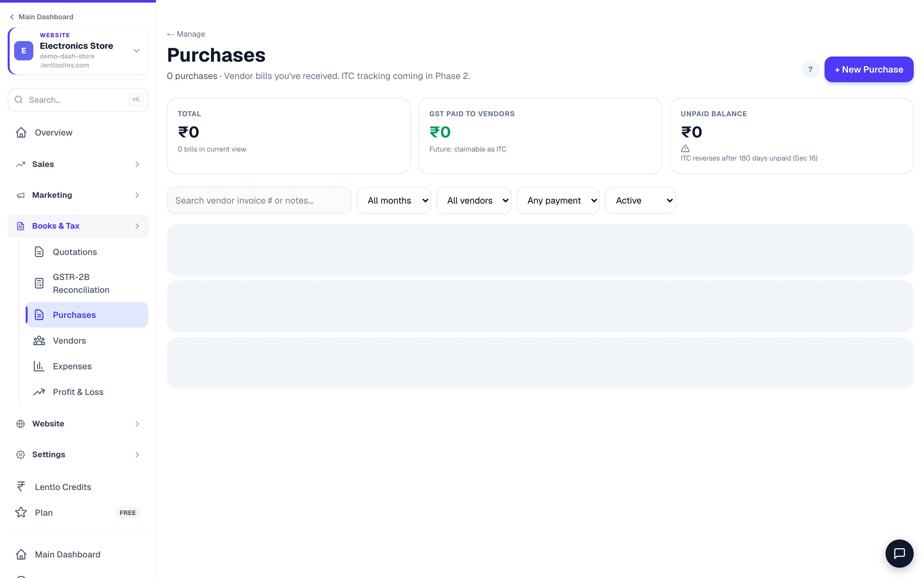Click the bottom Main Dashboard home icon

(21, 554)
